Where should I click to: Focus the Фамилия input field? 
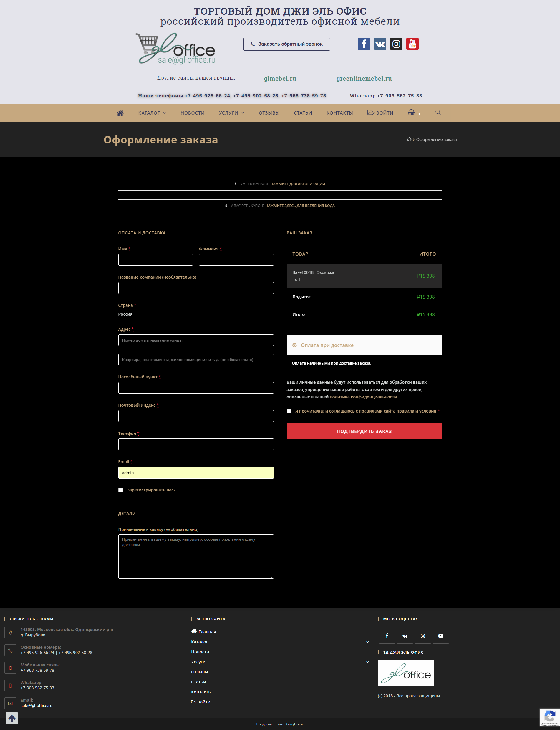pos(236,260)
